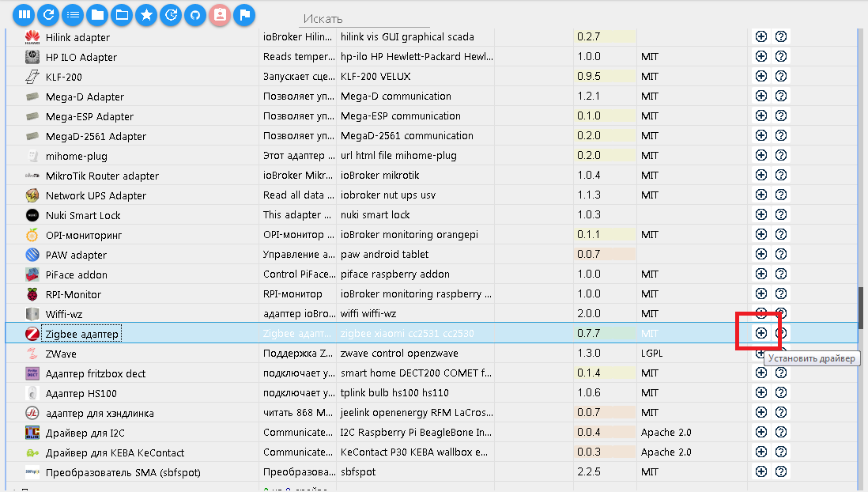Open help for Mega-ESP Adapter

(x=781, y=115)
